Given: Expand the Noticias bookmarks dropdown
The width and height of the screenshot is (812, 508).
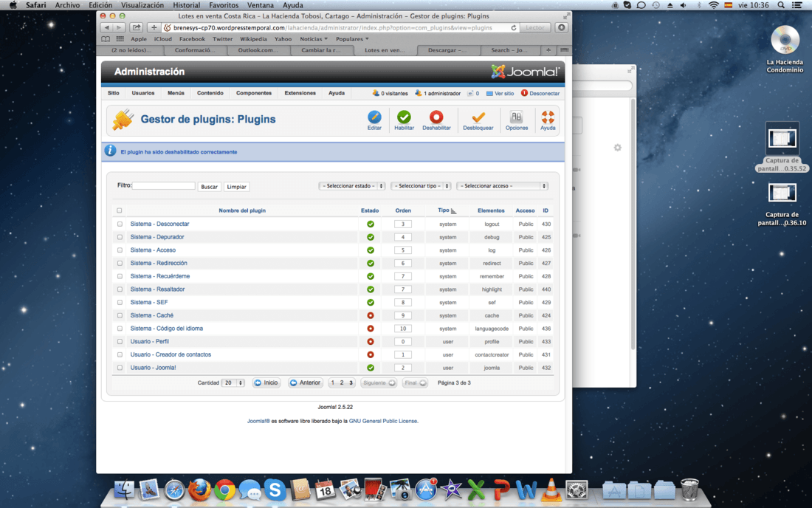Looking at the screenshot, I should pyautogui.click(x=314, y=39).
